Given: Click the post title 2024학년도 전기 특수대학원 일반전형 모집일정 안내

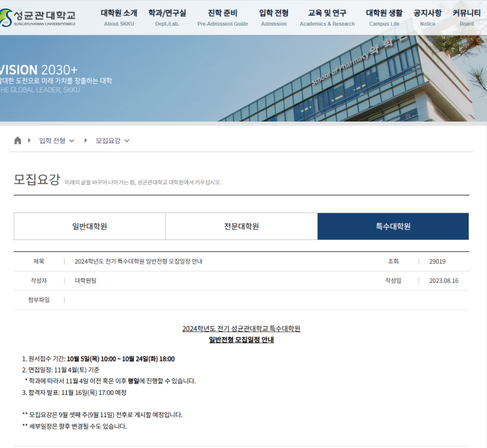Looking at the screenshot, I should tap(138, 262).
